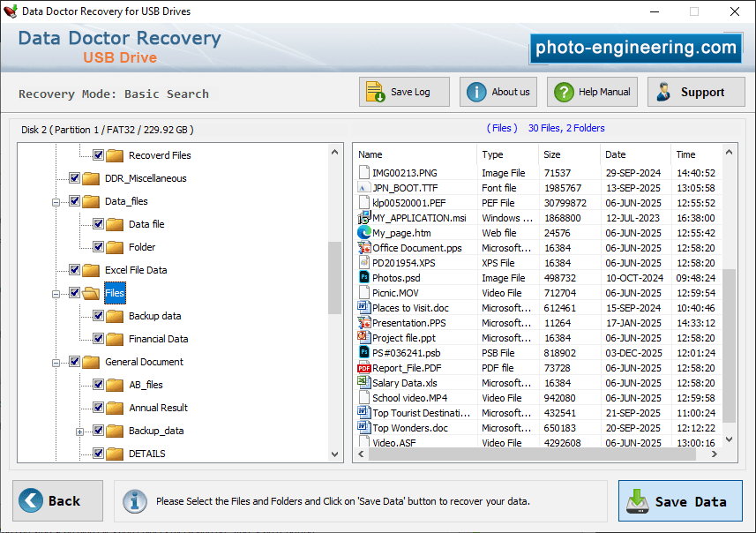This screenshot has height=533, width=756.
Task: Toggle the Files folder checkbox
Action: point(74,293)
